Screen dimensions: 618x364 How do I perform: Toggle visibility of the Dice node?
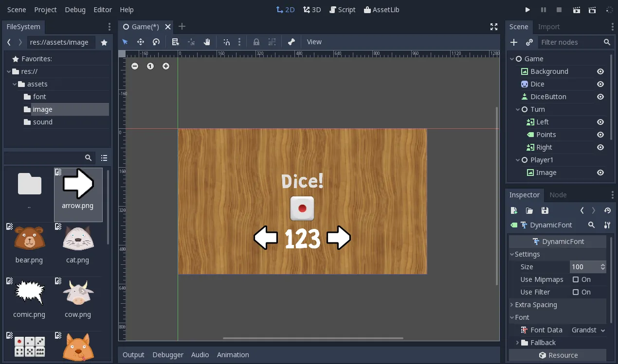coord(600,84)
